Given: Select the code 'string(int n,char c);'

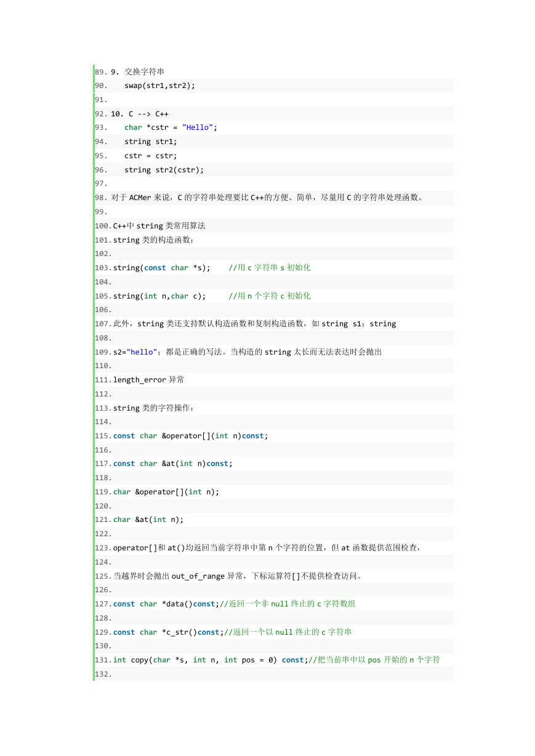Looking at the screenshot, I should pos(159,296).
